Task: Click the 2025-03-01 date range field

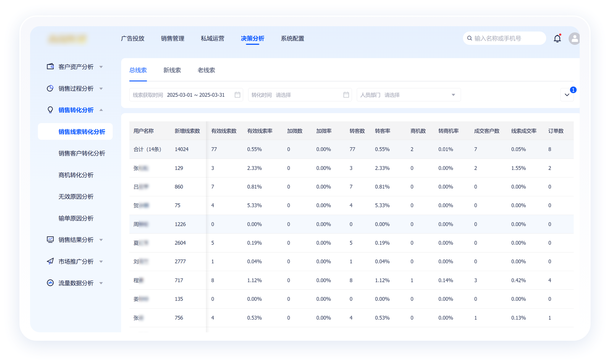Action: (x=196, y=95)
